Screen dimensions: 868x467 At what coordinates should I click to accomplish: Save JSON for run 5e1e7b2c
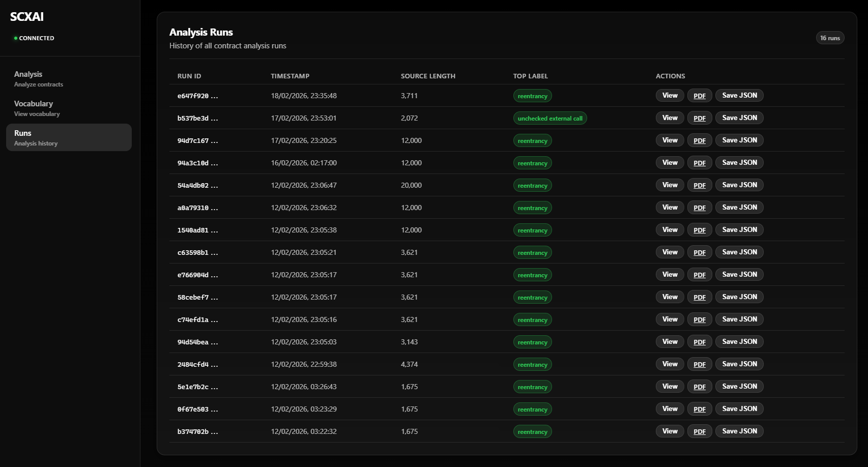[x=739, y=386]
